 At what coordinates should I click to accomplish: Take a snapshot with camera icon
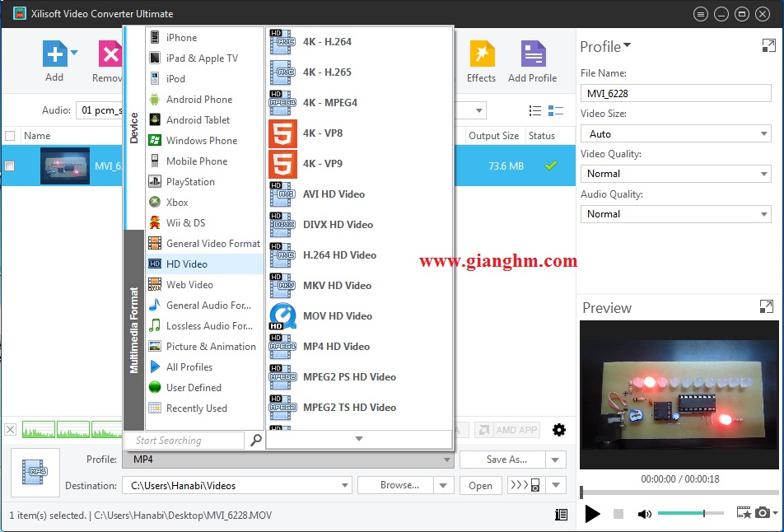(x=762, y=512)
